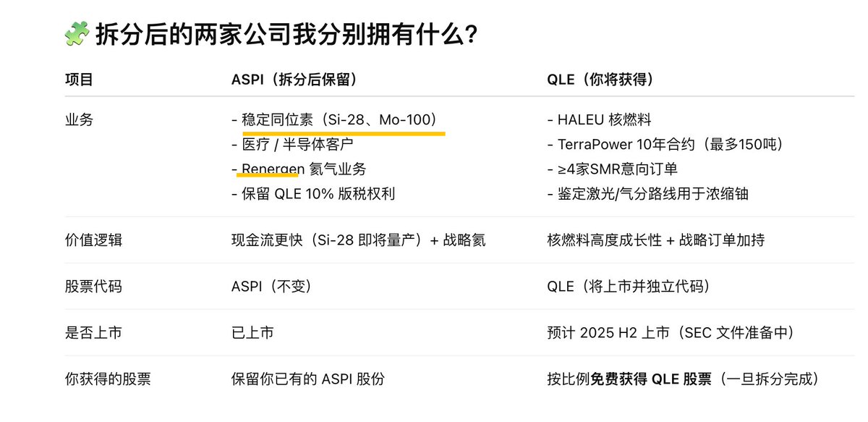Click the ASPI（不变）cell
This screenshot has height=422, width=868.
(x=271, y=287)
